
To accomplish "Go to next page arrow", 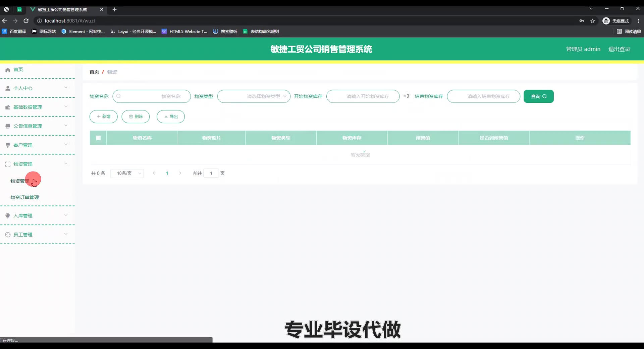I will click(x=180, y=173).
